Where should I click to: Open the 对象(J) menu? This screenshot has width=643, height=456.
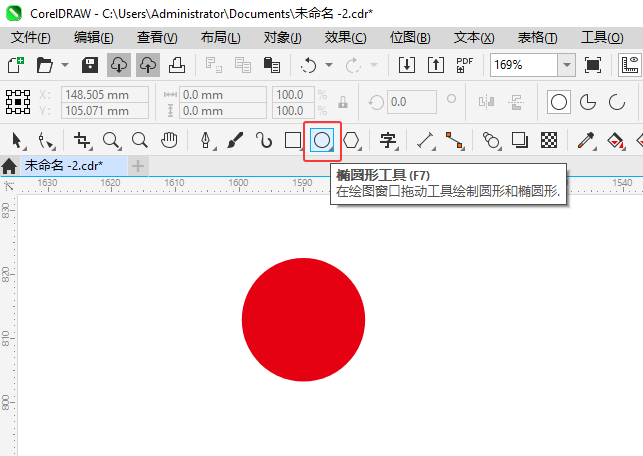(283, 38)
